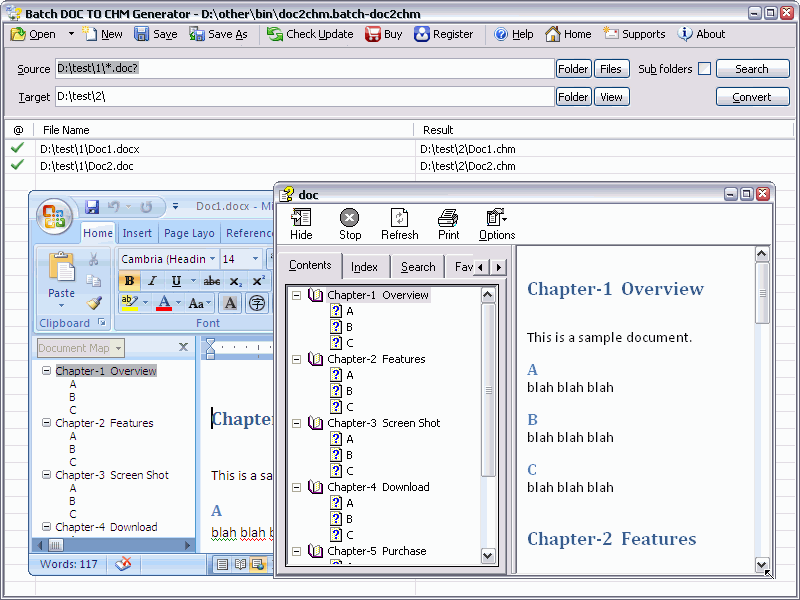Click the View button
The height and width of the screenshot is (600, 800).
611,97
